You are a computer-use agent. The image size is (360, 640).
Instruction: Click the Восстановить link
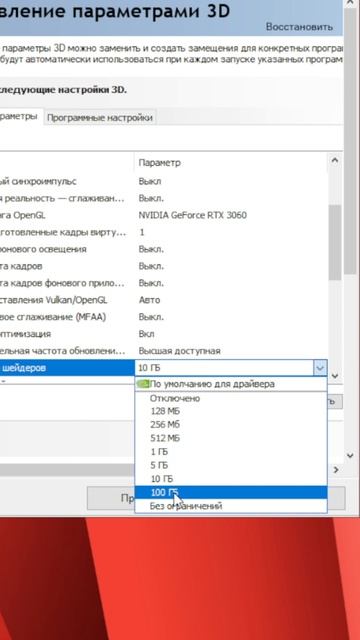(x=299, y=27)
